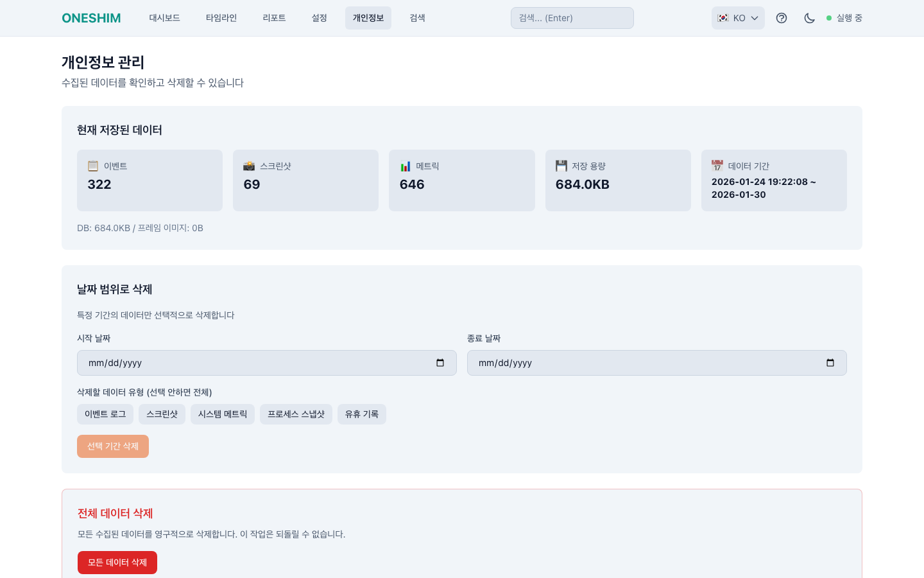
Task: Click the ONESHIM logo
Action: 91,18
